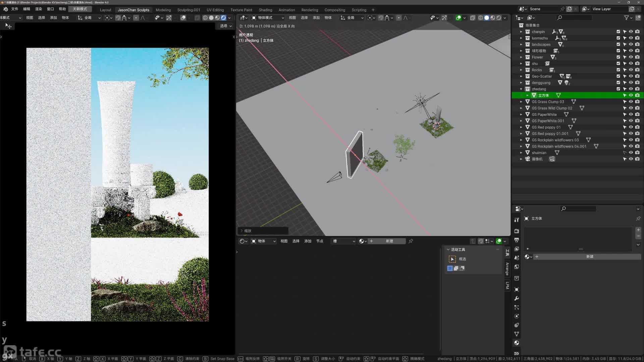Collapse the 活动工具 panel
Image resolution: width=644 pixels, height=362 pixels.
point(448,249)
